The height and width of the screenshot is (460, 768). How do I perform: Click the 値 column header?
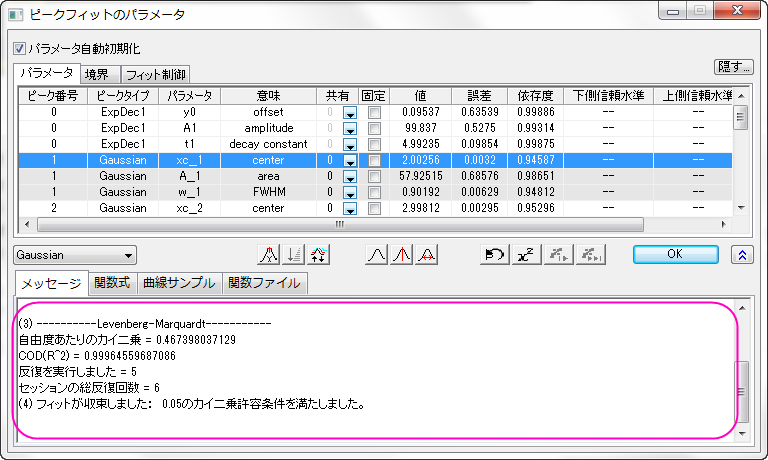(x=420, y=96)
